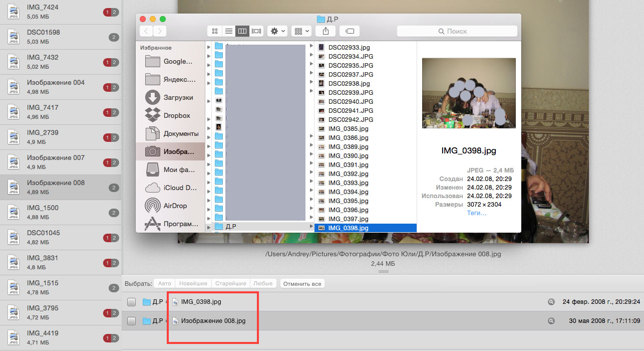Open Мои фа... in Finder sidebar
Image resolution: width=644 pixels, height=351 pixels.
[170, 169]
